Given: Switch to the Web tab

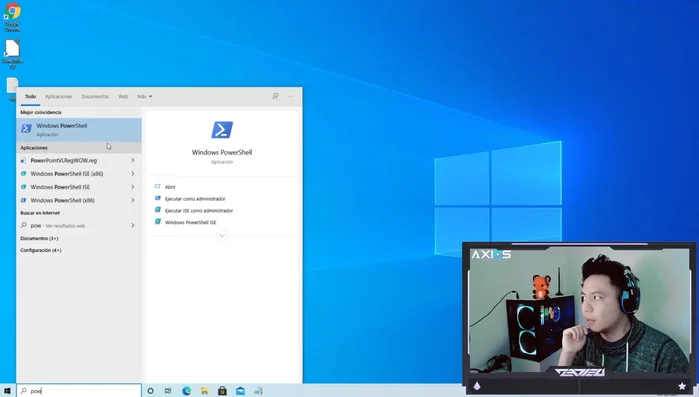Looking at the screenshot, I should click(x=123, y=96).
